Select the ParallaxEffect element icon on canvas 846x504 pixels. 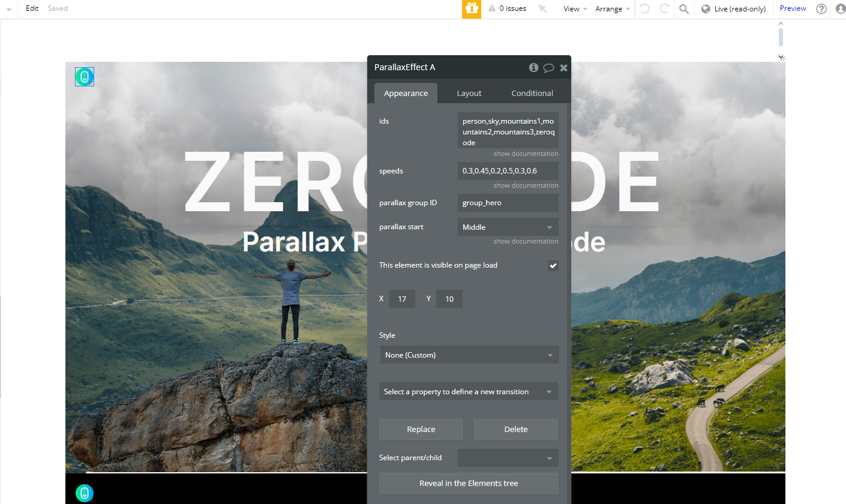pyautogui.click(x=85, y=76)
